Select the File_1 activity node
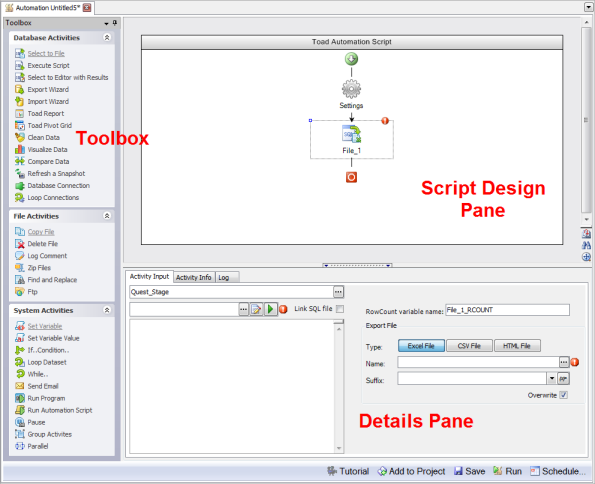This screenshot has height=484, width=595. [x=352, y=139]
